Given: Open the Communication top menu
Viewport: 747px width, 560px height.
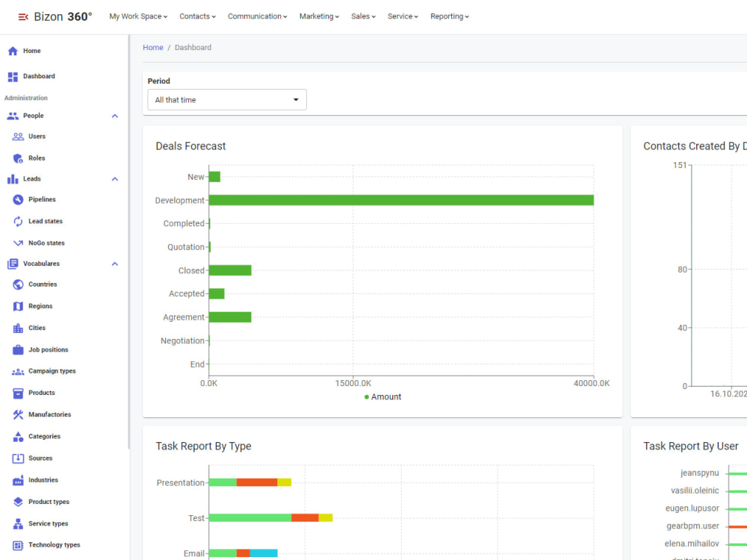Looking at the screenshot, I should tap(257, 16).
